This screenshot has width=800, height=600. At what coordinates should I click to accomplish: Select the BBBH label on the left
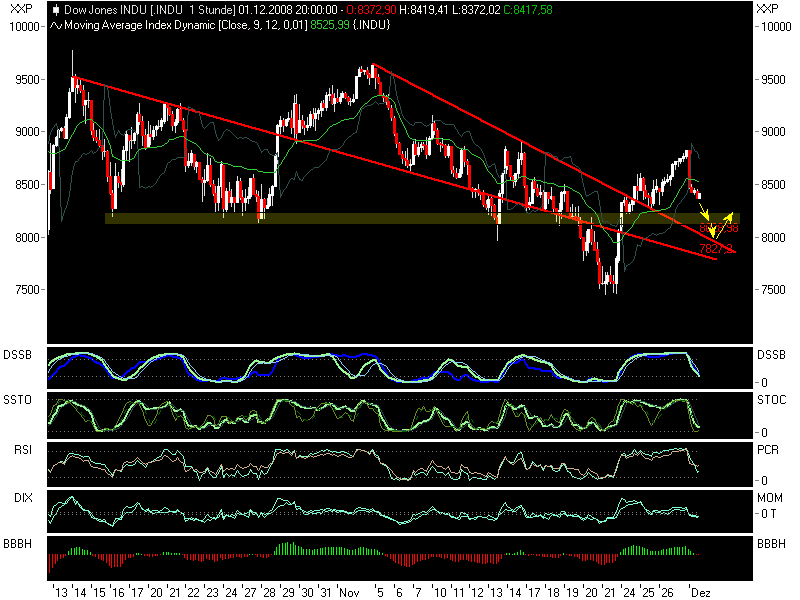(17, 544)
